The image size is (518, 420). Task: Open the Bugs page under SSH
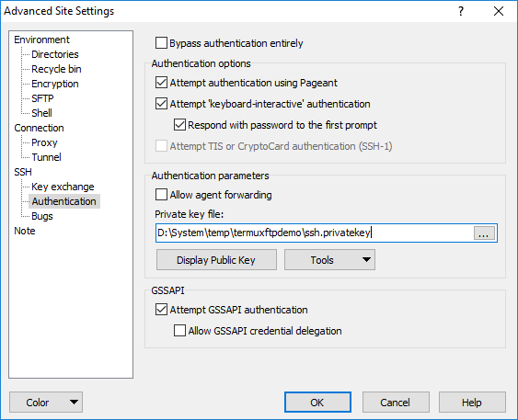click(x=42, y=216)
